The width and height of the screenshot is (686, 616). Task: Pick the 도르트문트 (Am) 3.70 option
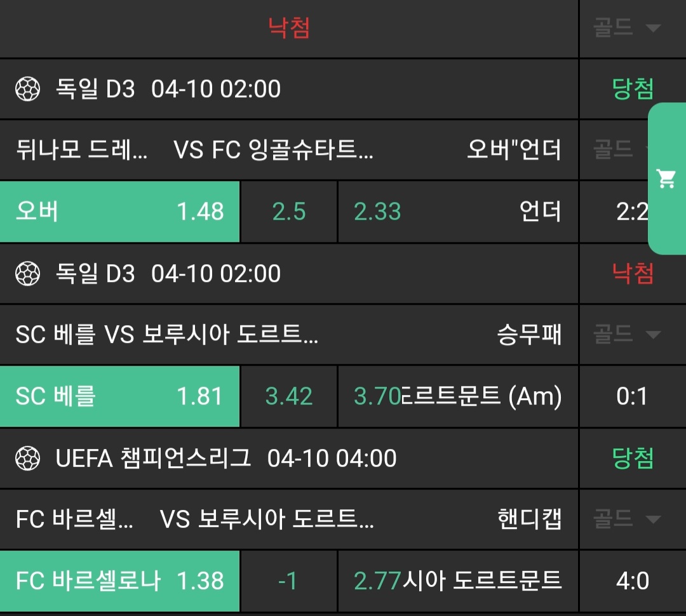click(x=457, y=396)
